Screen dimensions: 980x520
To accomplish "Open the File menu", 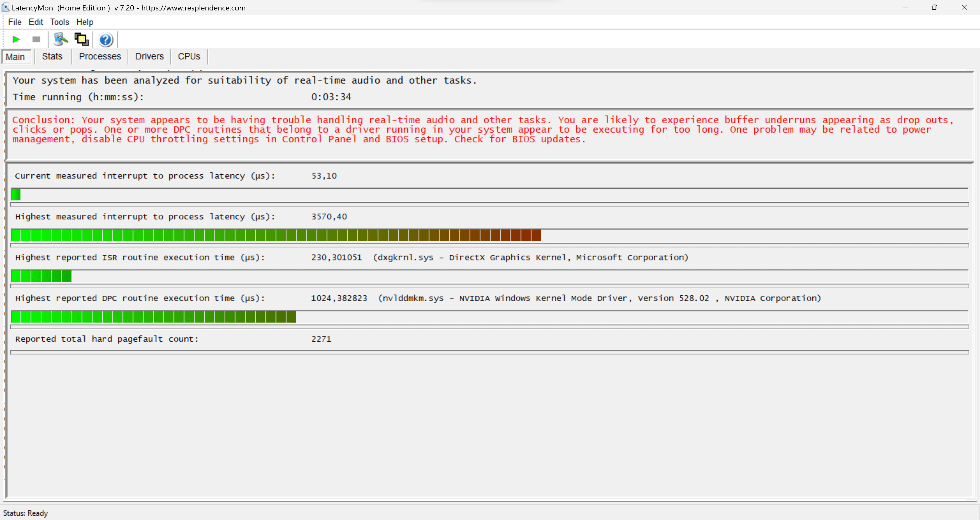I will 15,22.
